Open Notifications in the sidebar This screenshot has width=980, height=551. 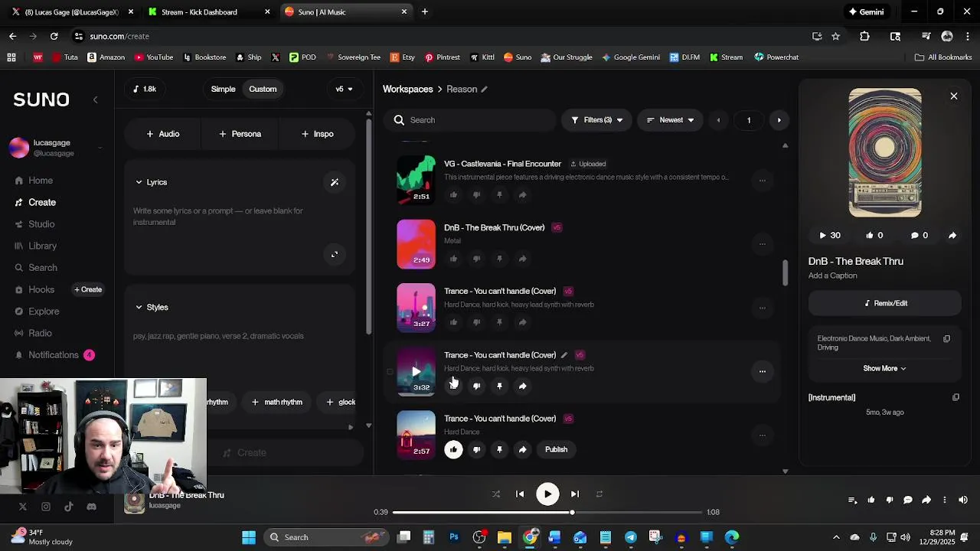click(53, 355)
